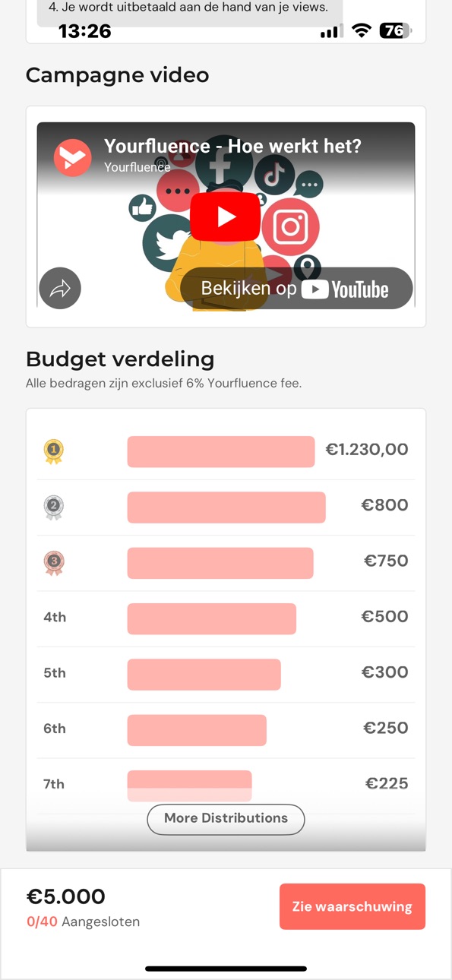Select the 5th place €300 row
452x980 pixels.
226,674
